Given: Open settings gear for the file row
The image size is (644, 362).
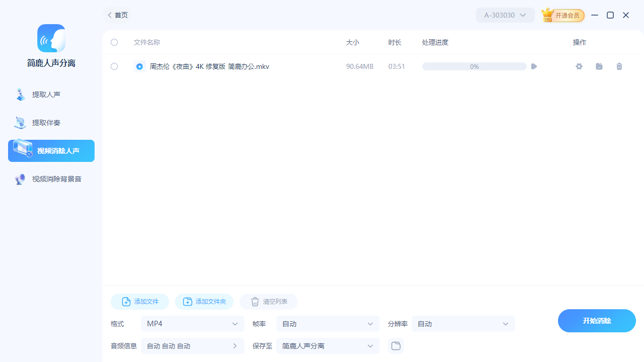Looking at the screenshot, I should (x=579, y=66).
